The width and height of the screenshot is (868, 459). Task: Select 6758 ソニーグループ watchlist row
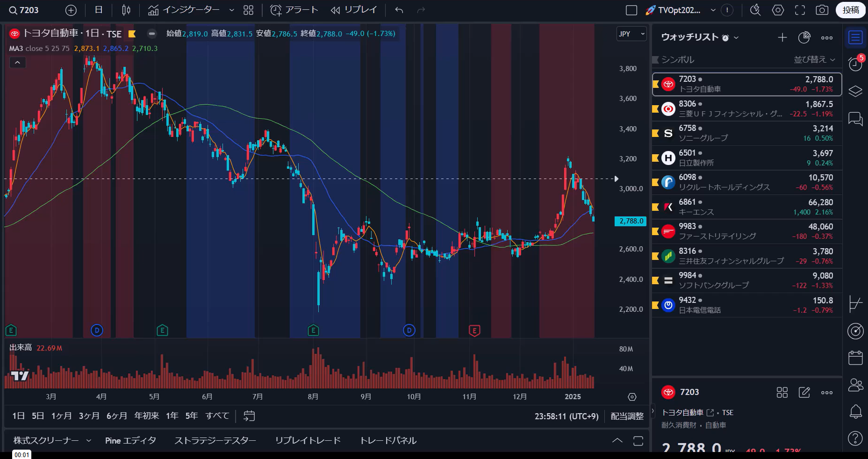pyautogui.click(x=747, y=133)
